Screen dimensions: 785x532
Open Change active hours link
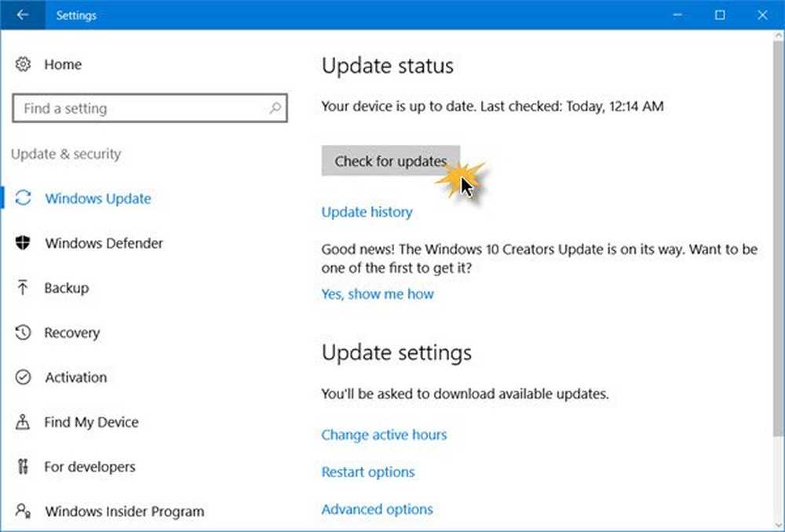click(384, 435)
